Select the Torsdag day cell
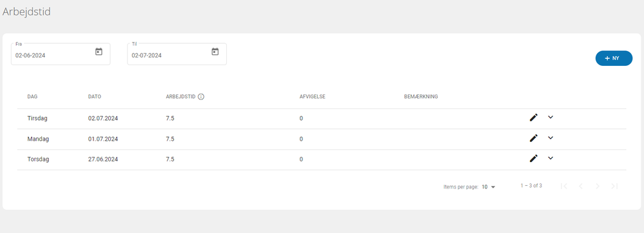Image resolution: width=644 pixels, height=233 pixels. point(38,159)
